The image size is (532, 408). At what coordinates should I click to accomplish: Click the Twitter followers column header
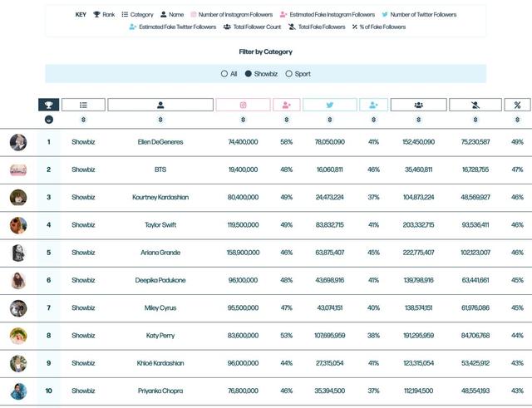329,105
